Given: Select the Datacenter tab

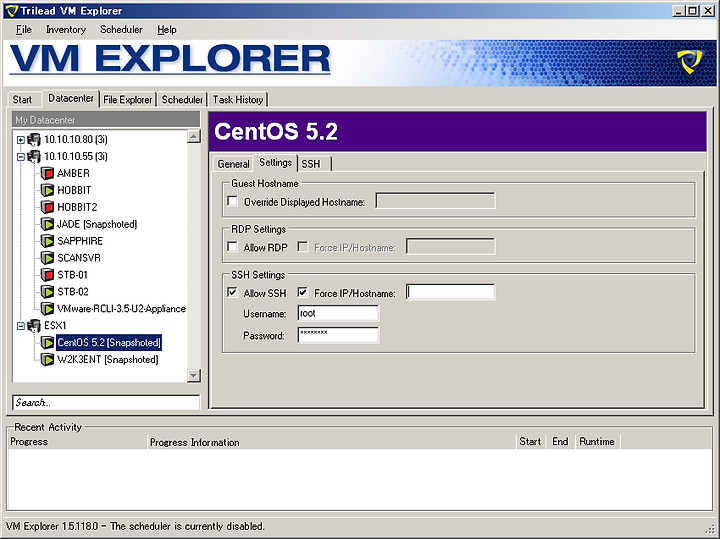Looking at the screenshot, I should [x=71, y=98].
